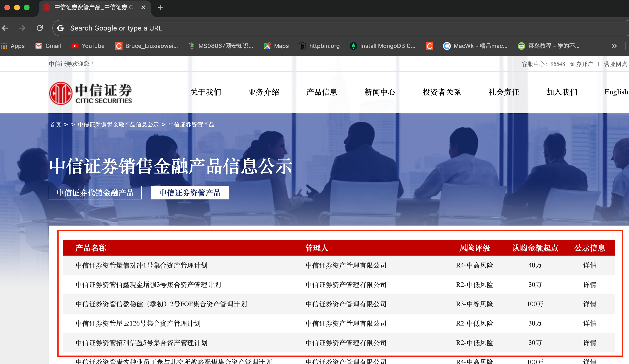This screenshot has width=629, height=364.
Task: Open the 菜鸟教程 bookmark
Action: (x=549, y=46)
